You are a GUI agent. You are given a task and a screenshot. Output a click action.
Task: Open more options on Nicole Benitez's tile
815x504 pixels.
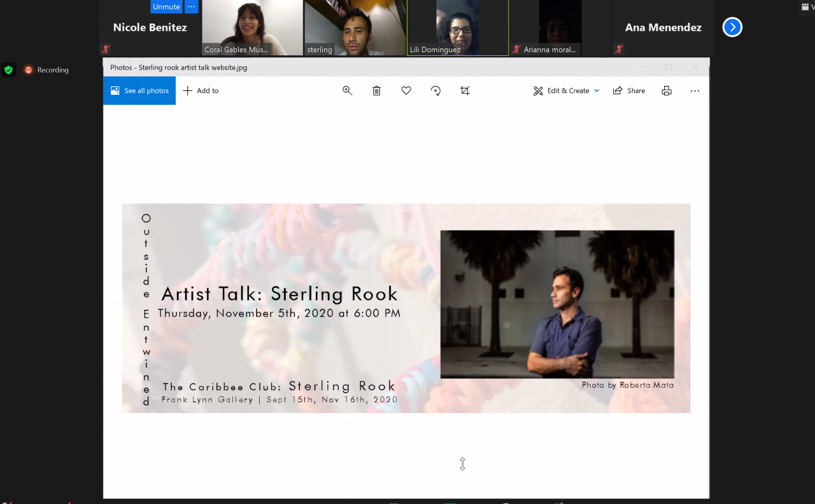(x=192, y=6)
